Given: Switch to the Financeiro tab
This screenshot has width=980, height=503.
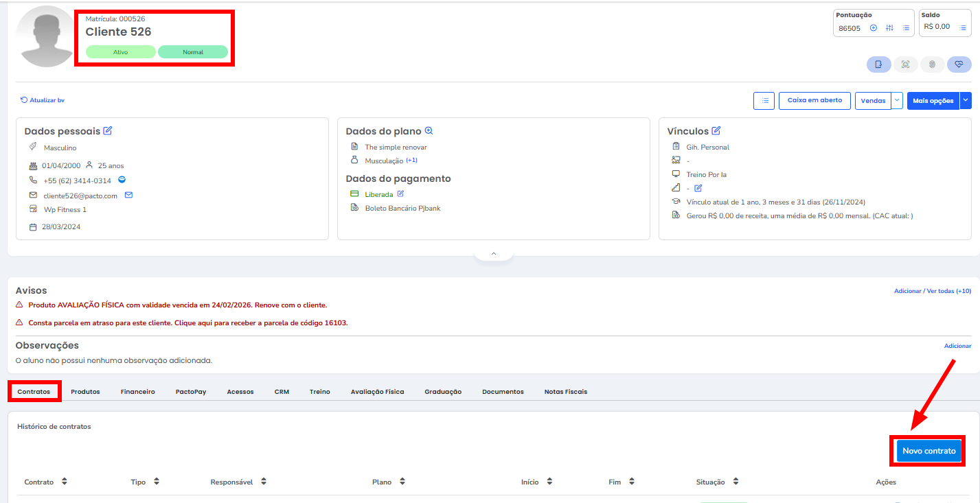Looking at the screenshot, I should coord(137,392).
